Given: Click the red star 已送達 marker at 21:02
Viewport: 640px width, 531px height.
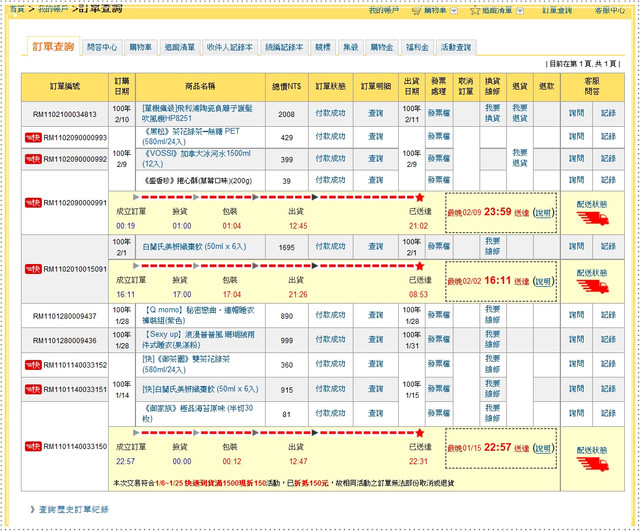Looking at the screenshot, I should click(x=419, y=198).
